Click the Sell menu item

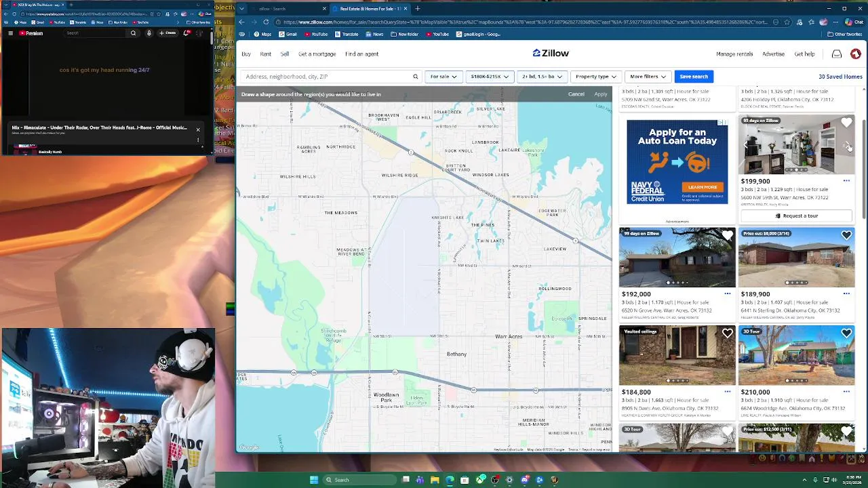pyautogui.click(x=285, y=54)
